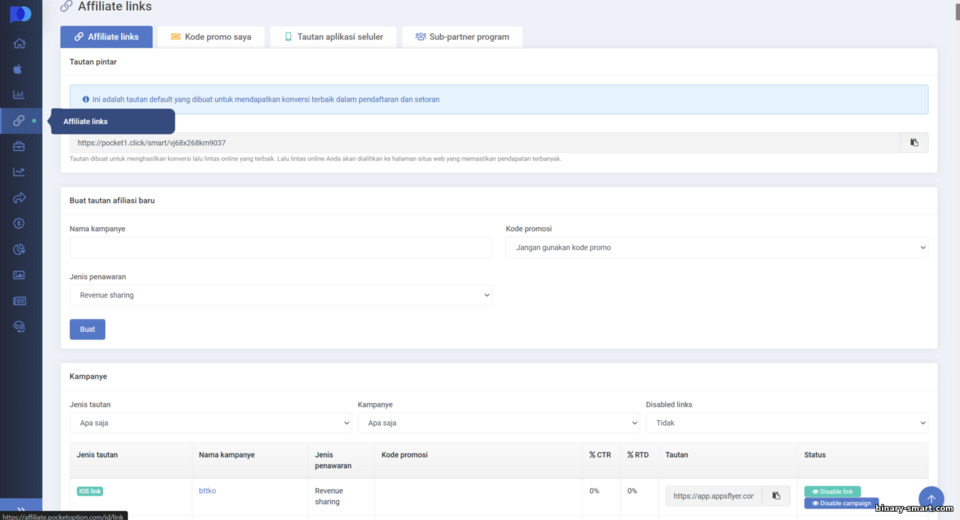The image size is (960, 520).
Task: Click the Buat button
Action: tap(88, 330)
